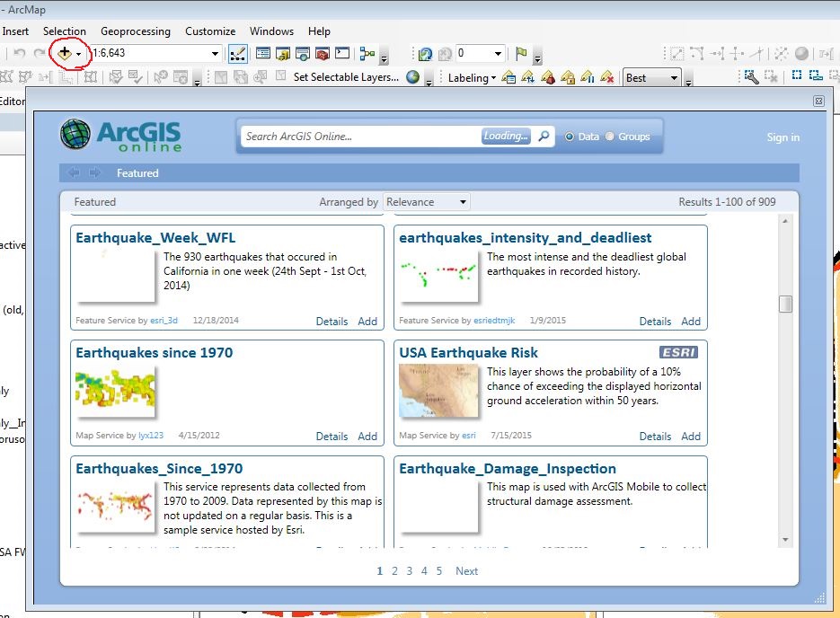840x618 pixels.
Task: Click Add for Earthquake_Week_WFL
Action: point(367,322)
